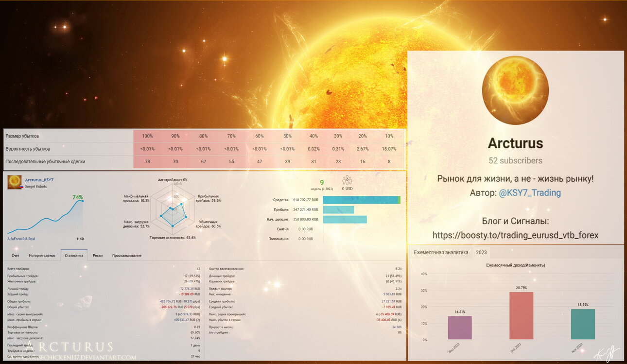The image size is (627, 364).
Task: Click the Ср. время удержания value 21 час
Action: click(x=196, y=356)
